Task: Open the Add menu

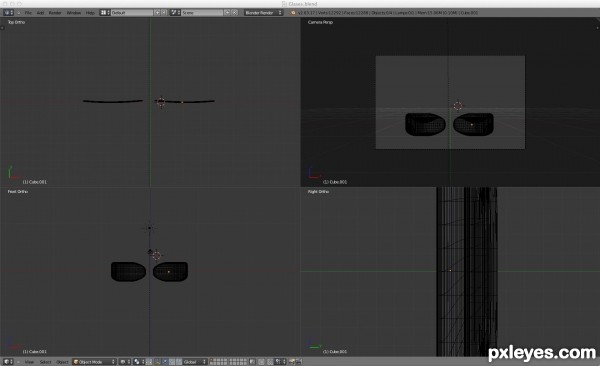Action: (x=40, y=13)
